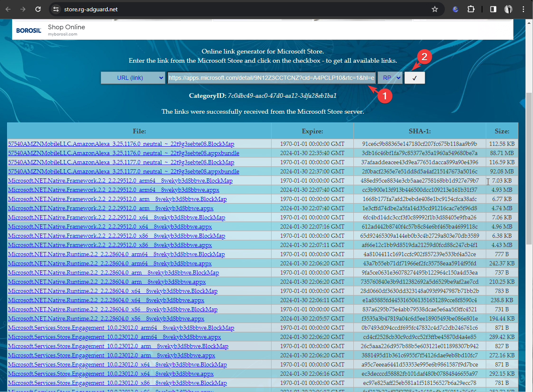
Task: Open NET.Native.Framework.2.2 x64 appx link
Action: (x=110, y=227)
